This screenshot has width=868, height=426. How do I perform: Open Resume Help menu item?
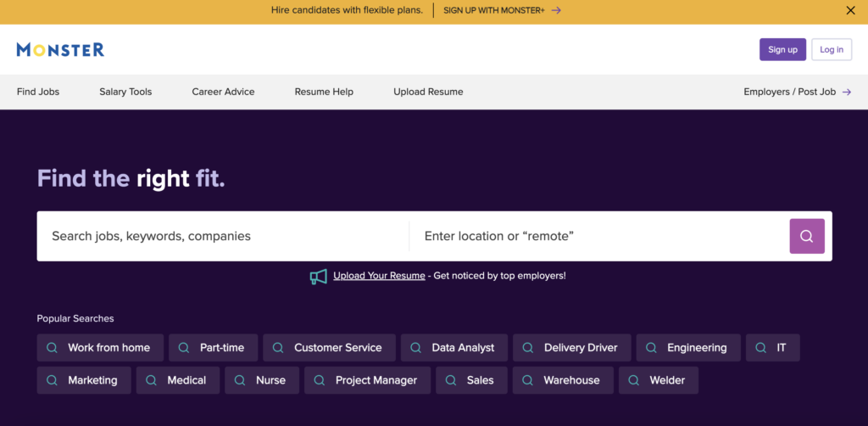tap(324, 92)
